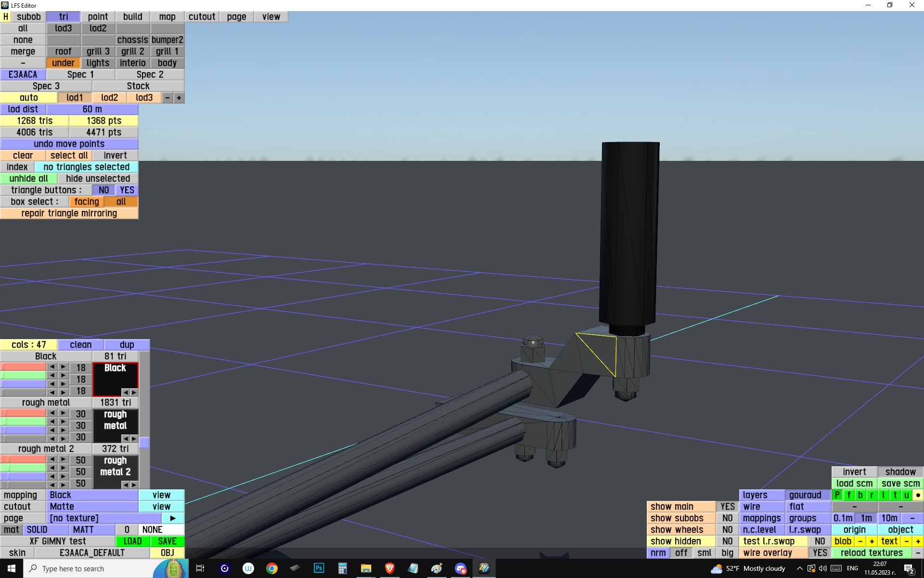Open the mapping Black selector
Image resolution: width=924 pixels, height=578 pixels.
point(92,495)
